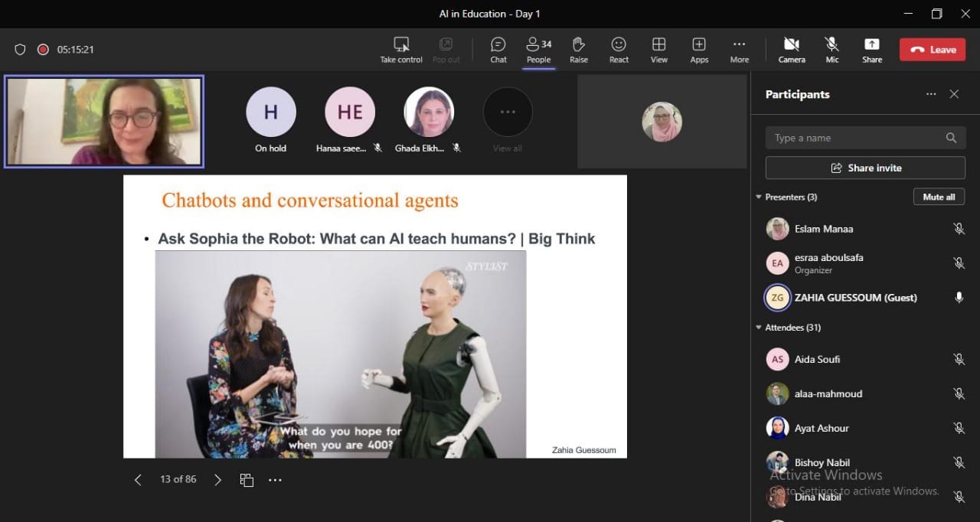980x522 pixels.
Task: Unmute the Mic
Action: (831, 50)
